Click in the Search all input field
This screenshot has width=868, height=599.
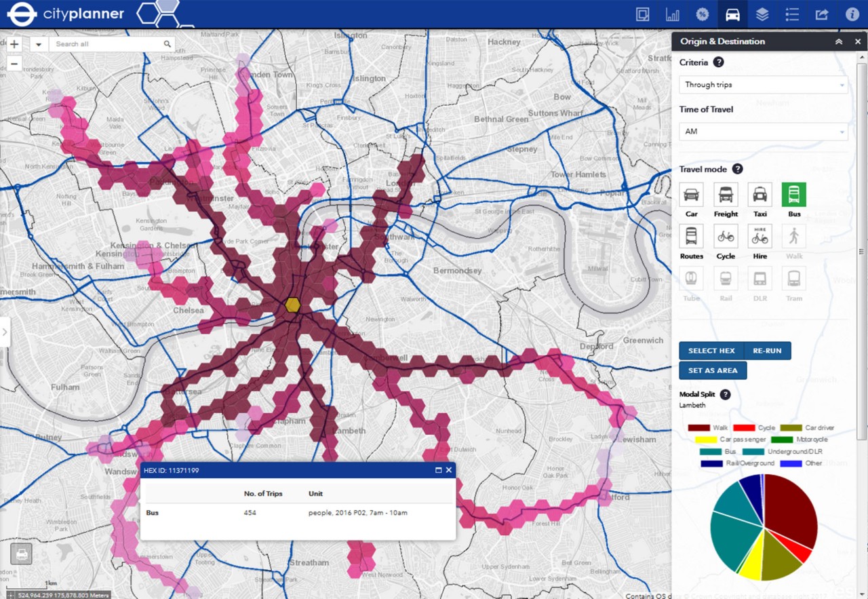pos(107,44)
